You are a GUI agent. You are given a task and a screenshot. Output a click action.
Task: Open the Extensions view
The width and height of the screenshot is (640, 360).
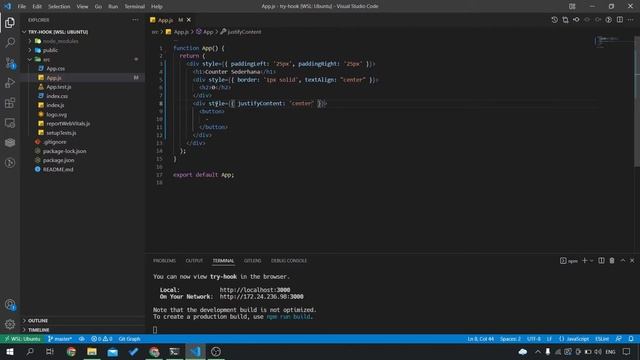(x=10, y=103)
